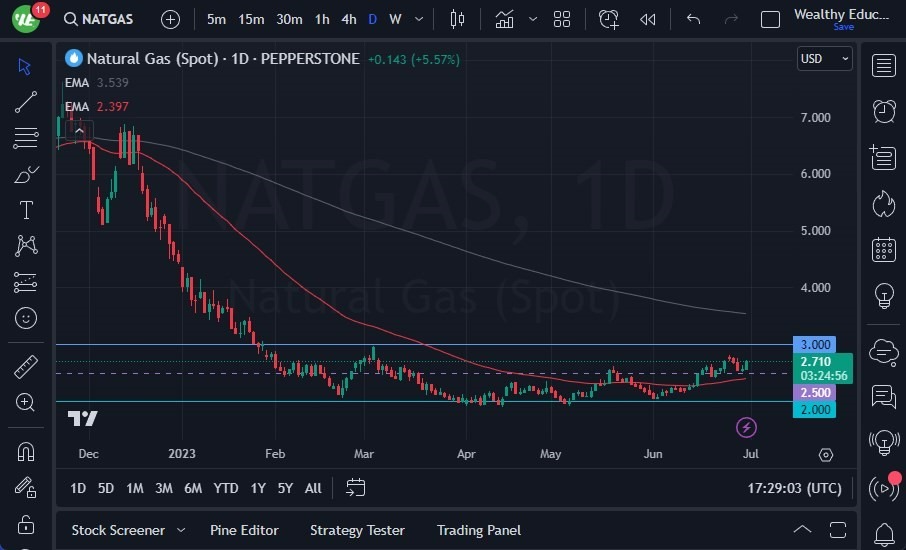Select the trend line drawing tool
This screenshot has height=550, width=906.
(26, 102)
